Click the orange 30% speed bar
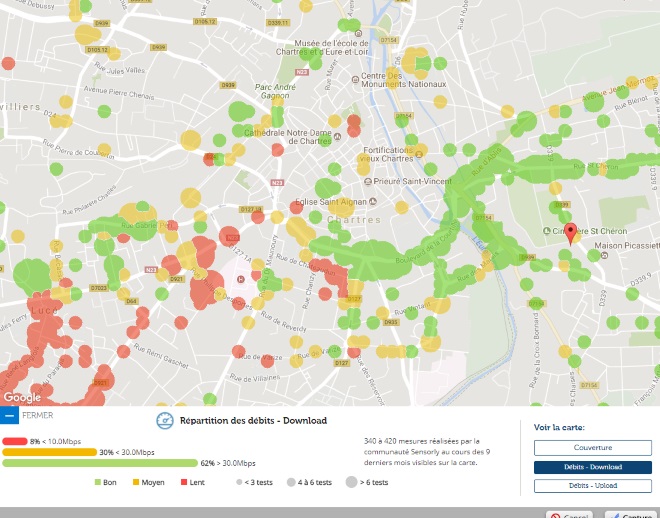Viewport: 660px width, 518px height. [x=50, y=452]
